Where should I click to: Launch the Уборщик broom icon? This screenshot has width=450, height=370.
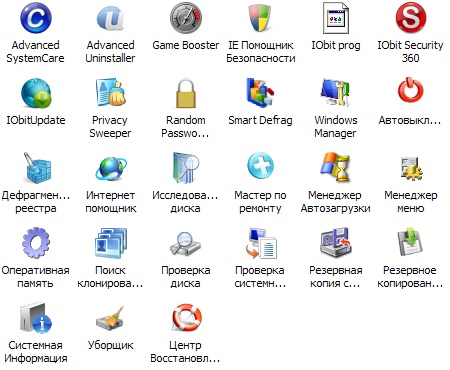(110, 319)
